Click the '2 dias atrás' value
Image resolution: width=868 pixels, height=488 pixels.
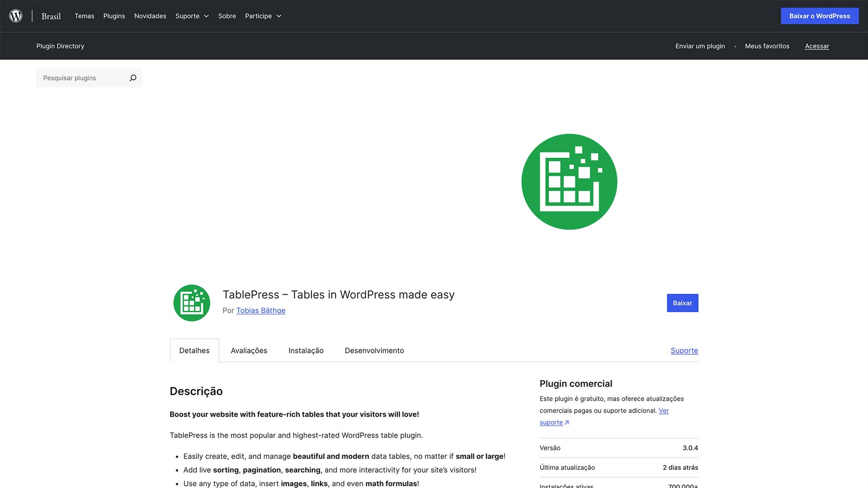pos(680,467)
